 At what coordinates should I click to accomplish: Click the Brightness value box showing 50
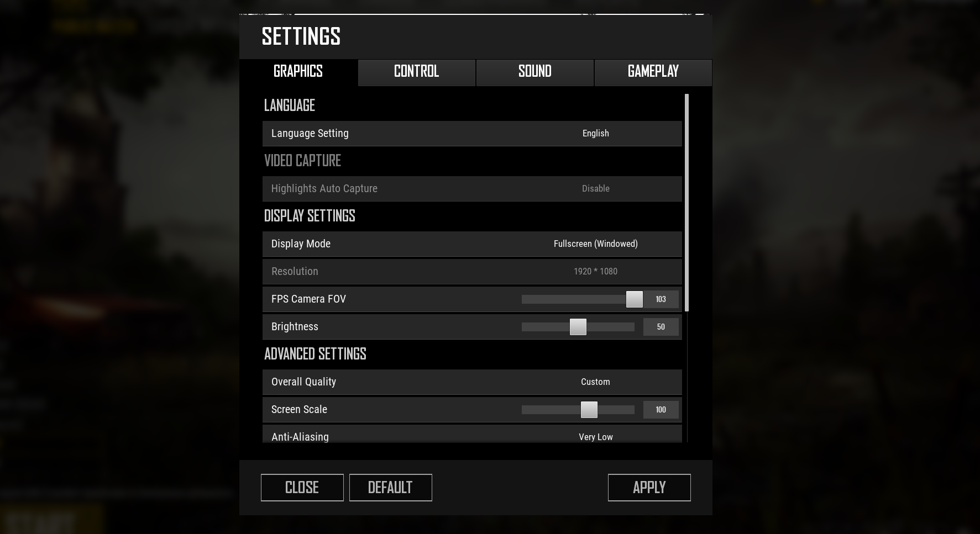pyautogui.click(x=661, y=327)
